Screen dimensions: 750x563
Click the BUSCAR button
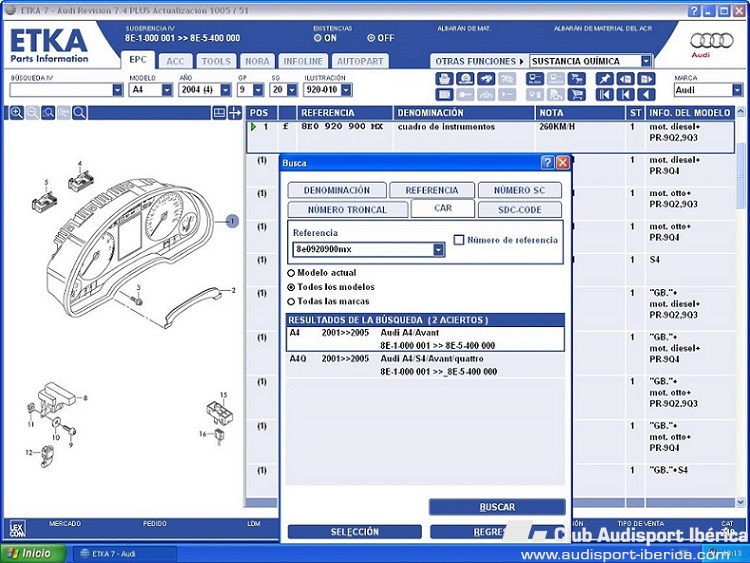pos(497,507)
